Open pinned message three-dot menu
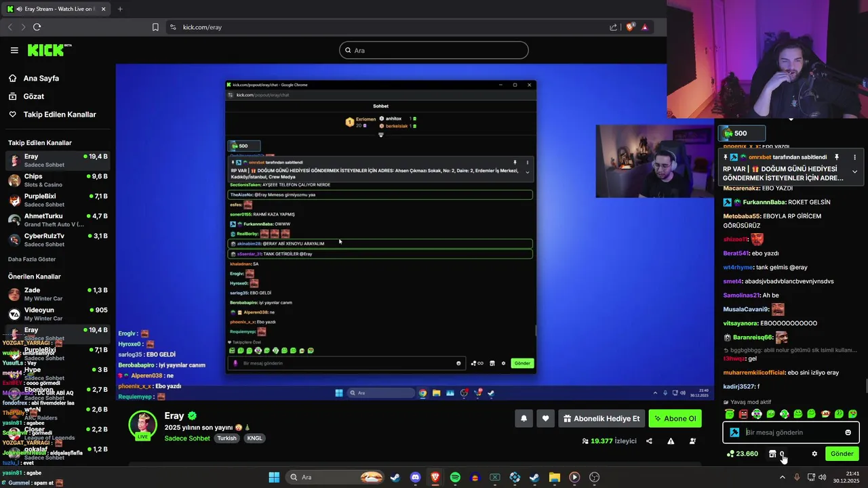Image resolution: width=868 pixels, height=488 pixels. pyautogui.click(x=854, y=157)
